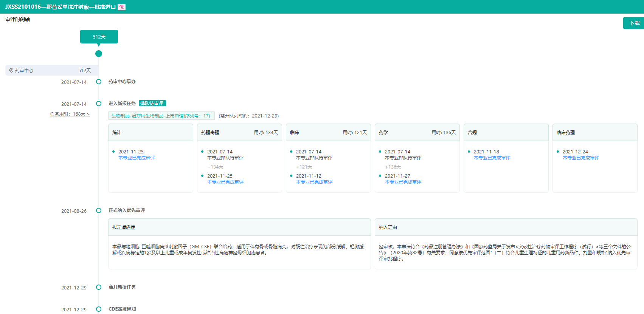This screenshot has width=644, height=314.
Task: Click timeline node for 进入新报任务
Action: point(99,104)
